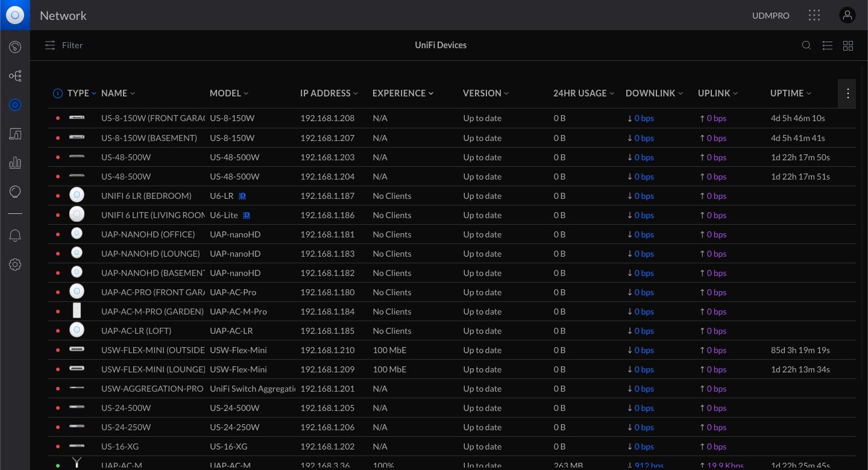Image resolution: width=868 pixels, height=470 pixels.
Task: Sort by UPLINK column
Action: (718, 93)
